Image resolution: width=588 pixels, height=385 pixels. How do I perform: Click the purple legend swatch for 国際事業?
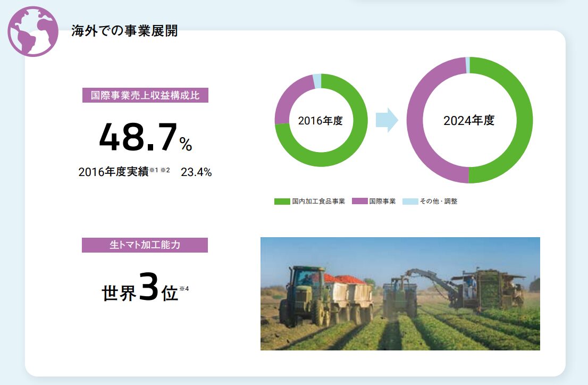pyautogui.click(x=359, y=202)
